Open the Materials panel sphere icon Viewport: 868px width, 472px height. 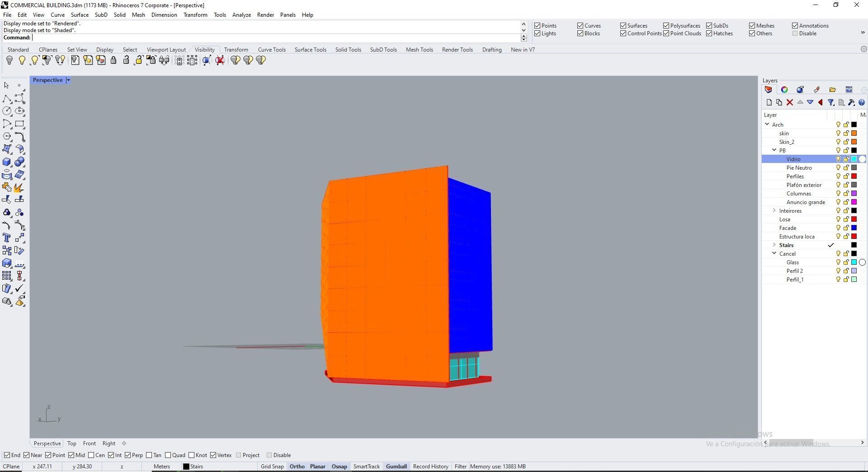click(800, 90)
